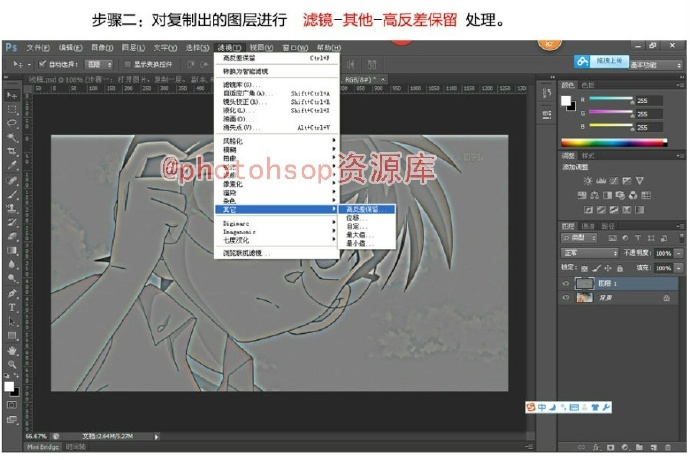Select the Eyedropper tool

[x=12, y=166]
